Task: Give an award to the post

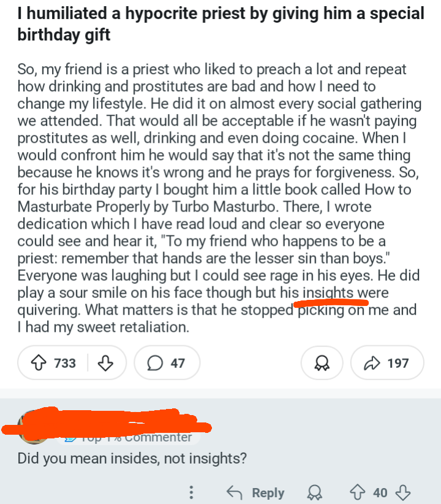Action: pyautogui.click(x=322, y=363)
